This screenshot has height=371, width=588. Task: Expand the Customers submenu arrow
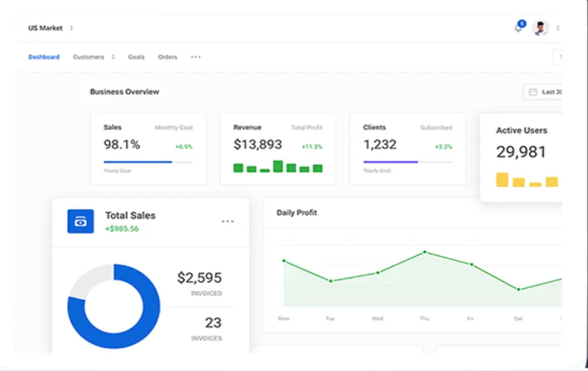(x=113, y=57)
